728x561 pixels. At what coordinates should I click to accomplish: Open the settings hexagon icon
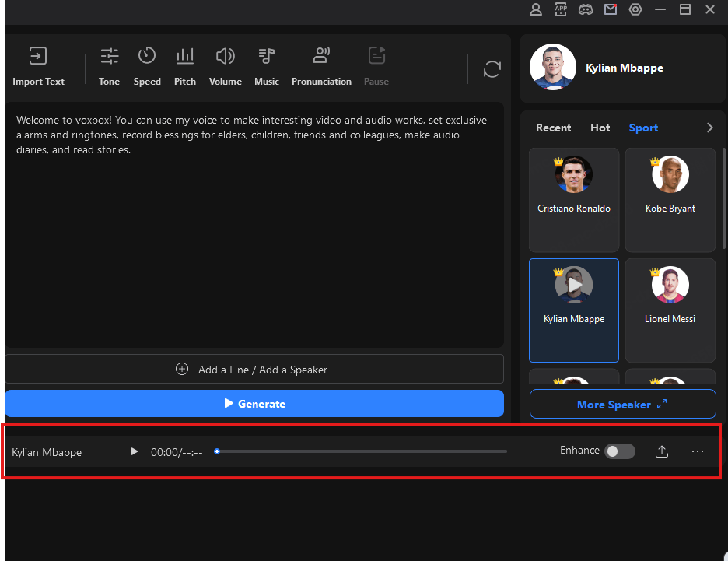pos(635,9)
